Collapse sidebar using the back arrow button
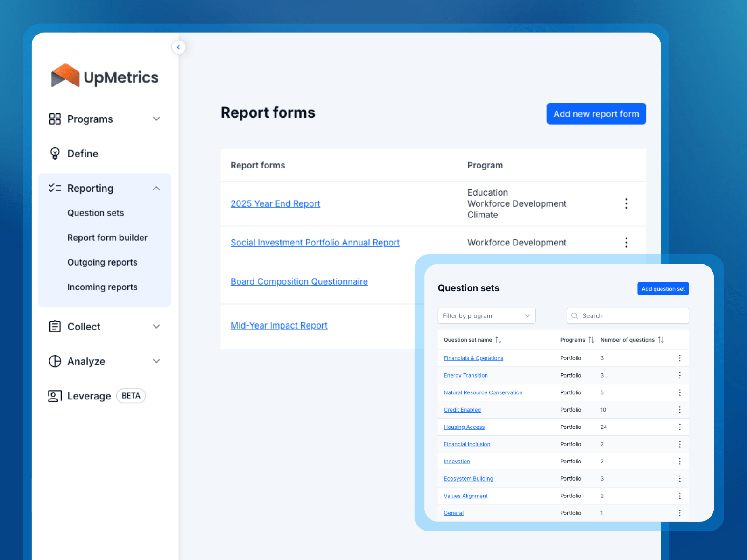747x560 pixels. pyautogui.click(x=178, y=47)
